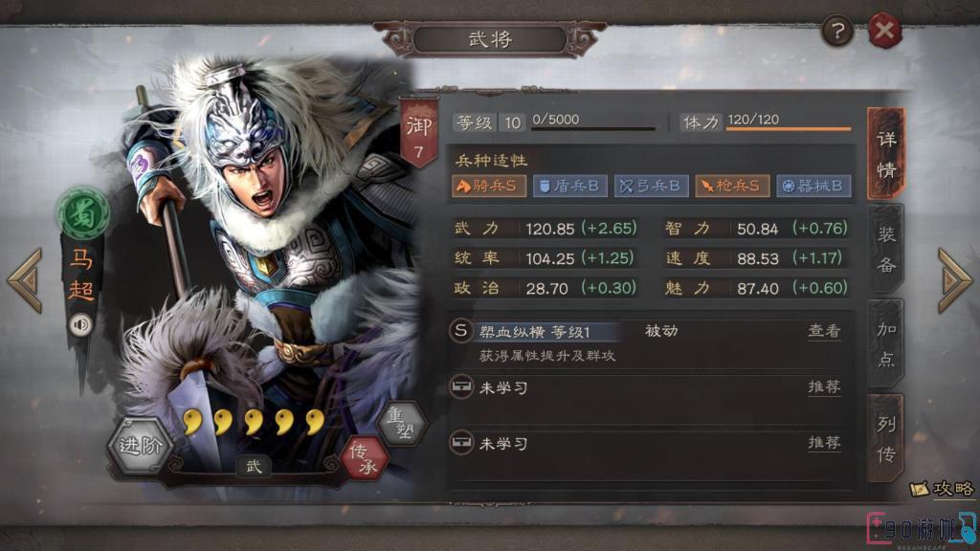Click the orange 体力 stamina bar

pyautogui.click(x=789, y=129)
